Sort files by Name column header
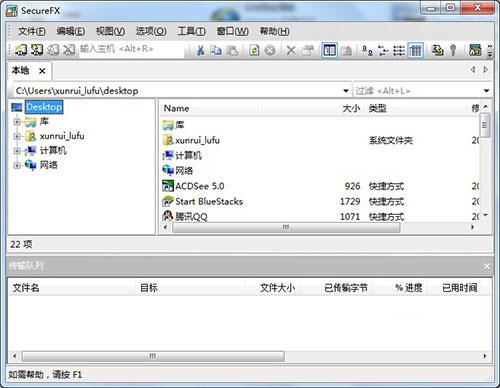500x388 pixels. click(211, 108)
